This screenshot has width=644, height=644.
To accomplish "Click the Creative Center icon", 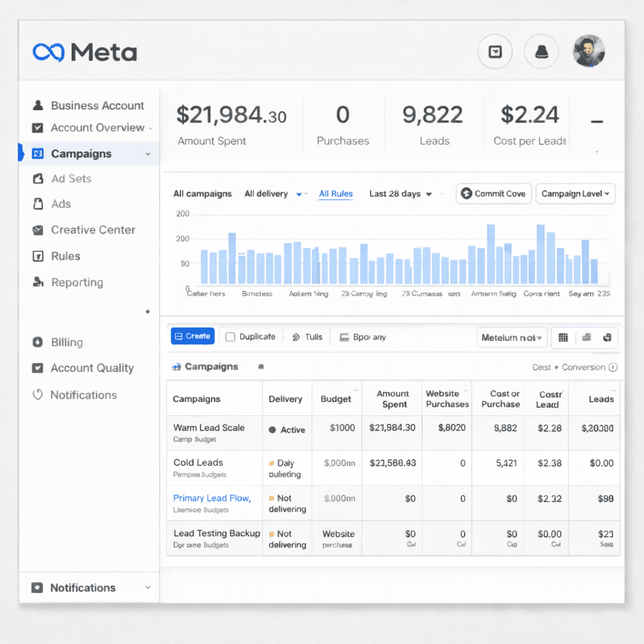I will coord(37,230).
